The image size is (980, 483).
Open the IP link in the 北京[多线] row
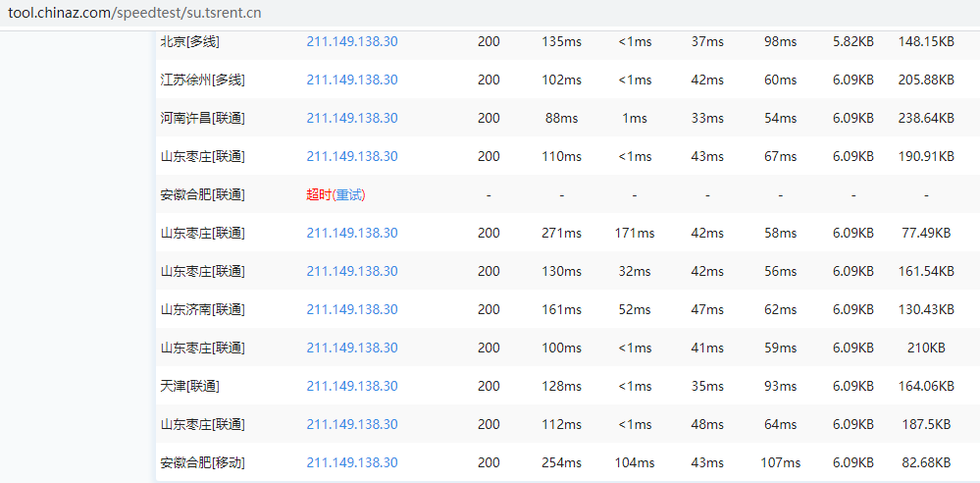352,41
